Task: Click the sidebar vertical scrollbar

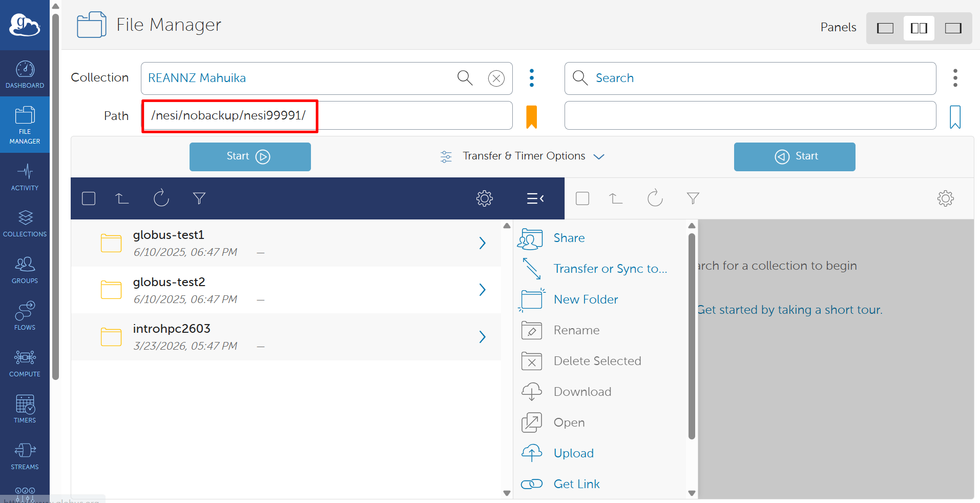Action: pos(56,197)
